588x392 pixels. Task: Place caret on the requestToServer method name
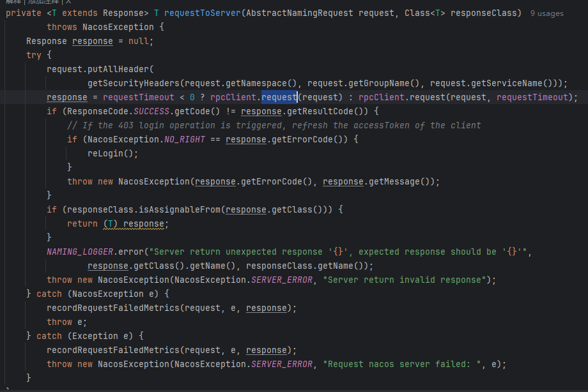(x=203, y=13)
